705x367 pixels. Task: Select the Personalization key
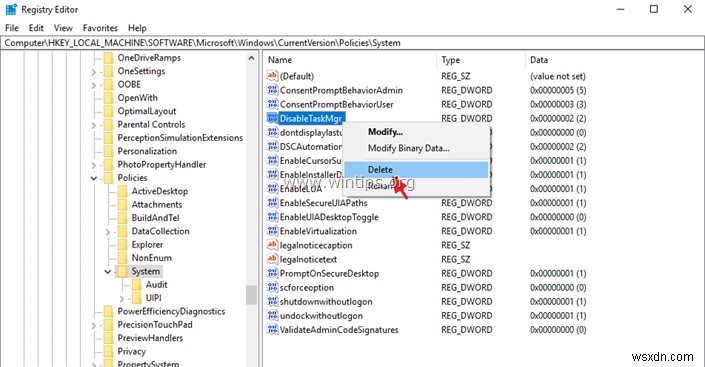(x=147, y=151)
